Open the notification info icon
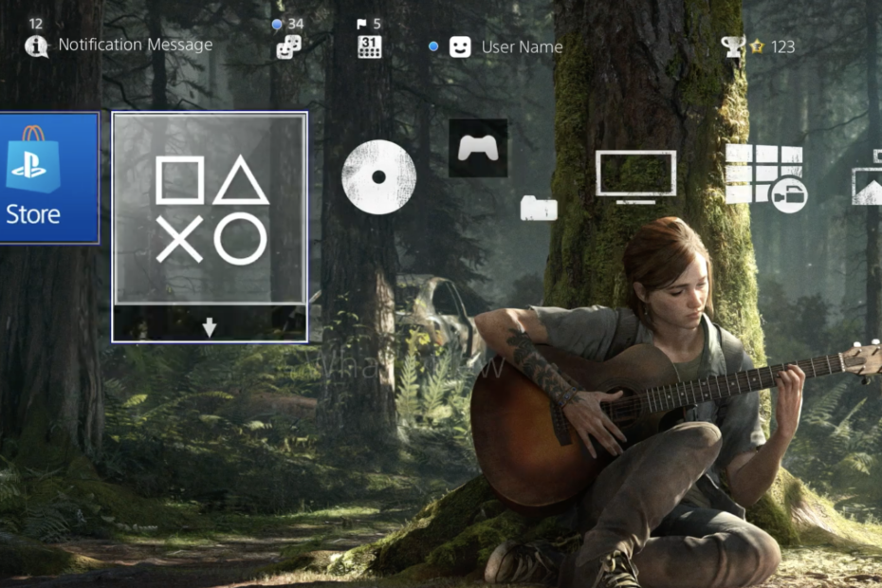Image resolution: width=882 pixels, height=588 pixels. (x=36, y=46)
